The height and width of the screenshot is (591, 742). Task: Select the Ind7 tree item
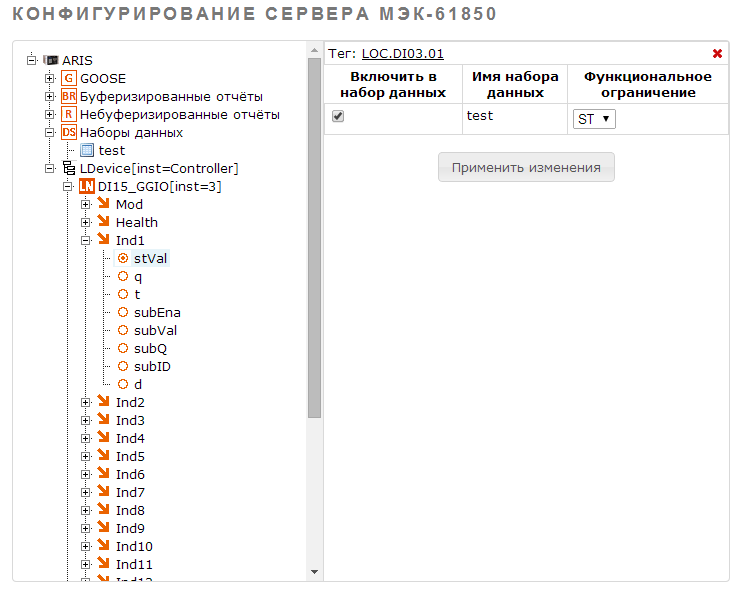tap(130, 492)
